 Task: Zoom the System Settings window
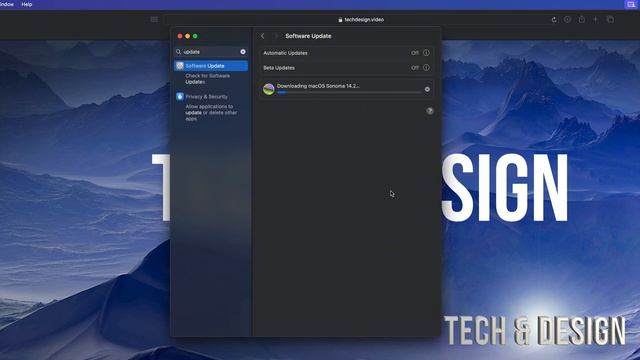pos(195,36)
